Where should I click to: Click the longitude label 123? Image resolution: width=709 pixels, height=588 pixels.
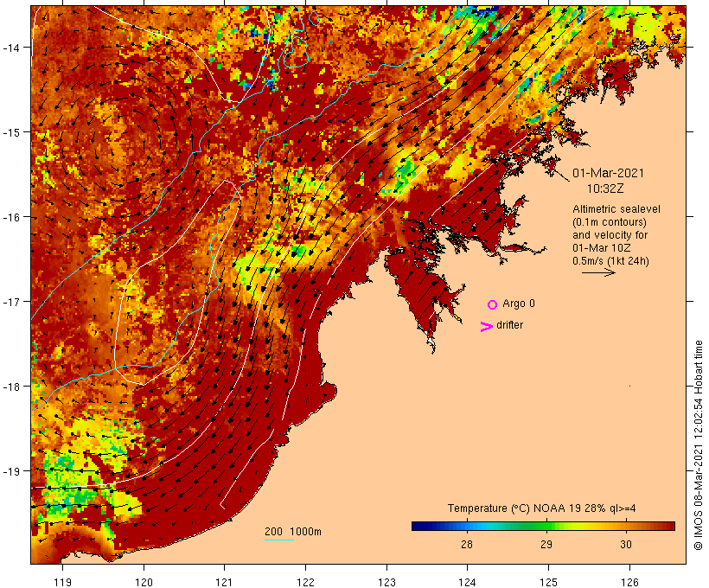386,582
